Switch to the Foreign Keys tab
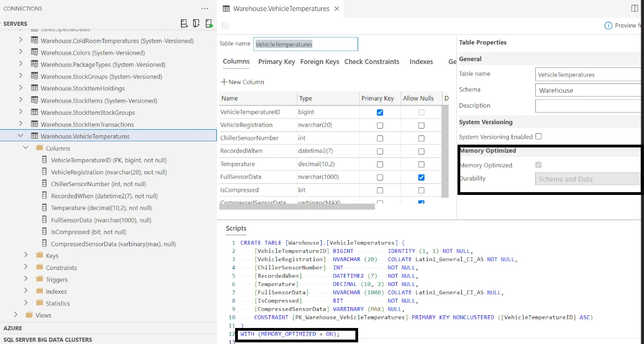Viewport: 644px width, 344px height. click(x=320, y=62)
